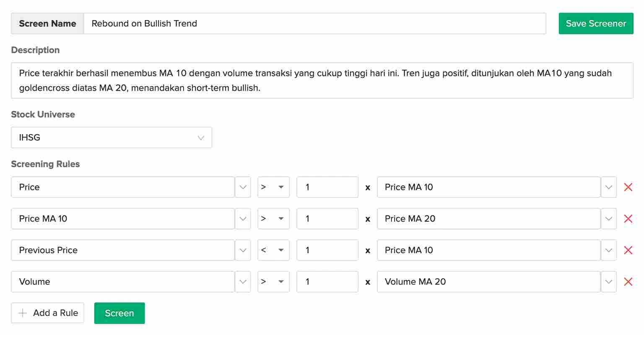Expand the Price left-side field dropdown
Image resolution: width=644 pixels, height=337 pixels.
click(x=243, y=187)
